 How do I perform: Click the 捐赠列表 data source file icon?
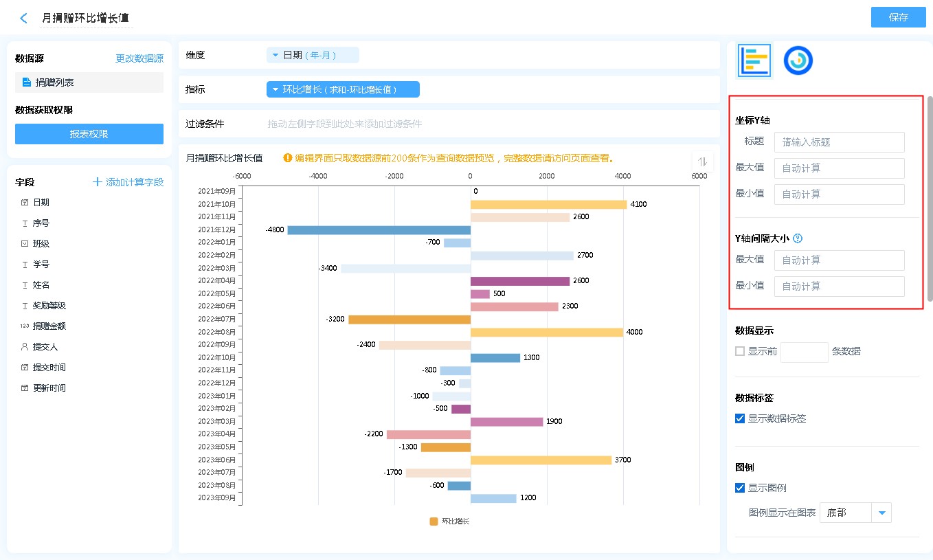click(27, 82)
